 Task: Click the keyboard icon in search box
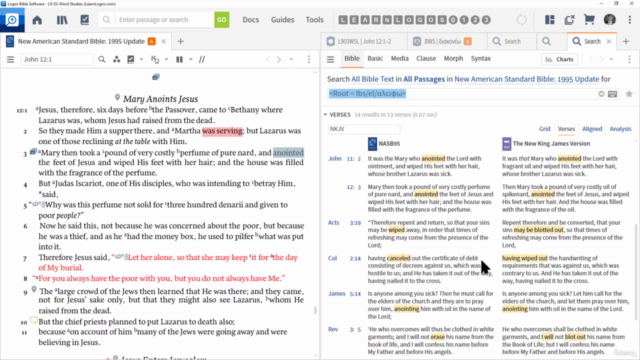(613, 94)
